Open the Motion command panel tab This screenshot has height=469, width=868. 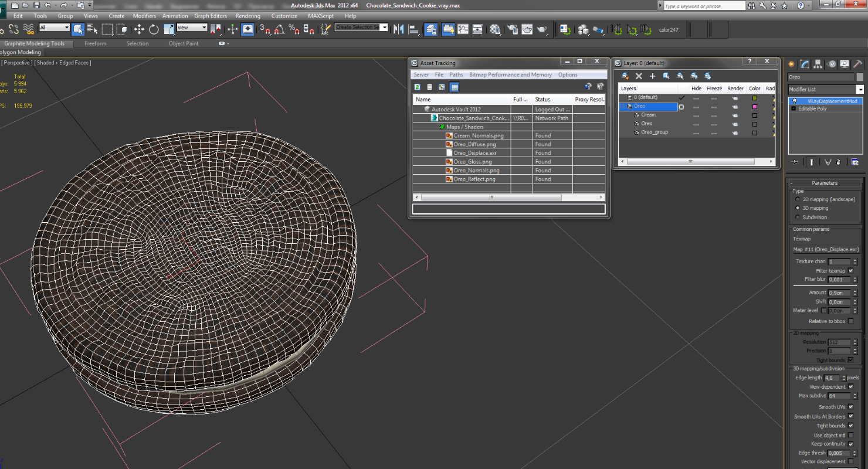click(832, 64)
